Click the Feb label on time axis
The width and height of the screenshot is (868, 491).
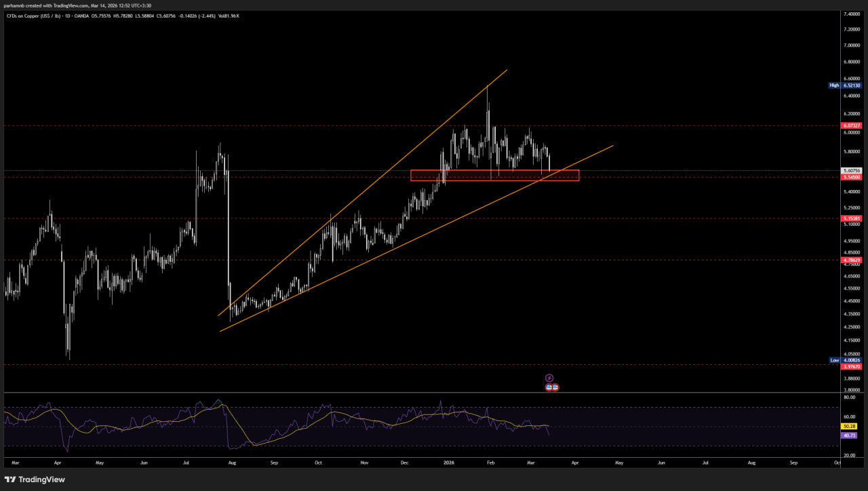(x=491, y=463)
